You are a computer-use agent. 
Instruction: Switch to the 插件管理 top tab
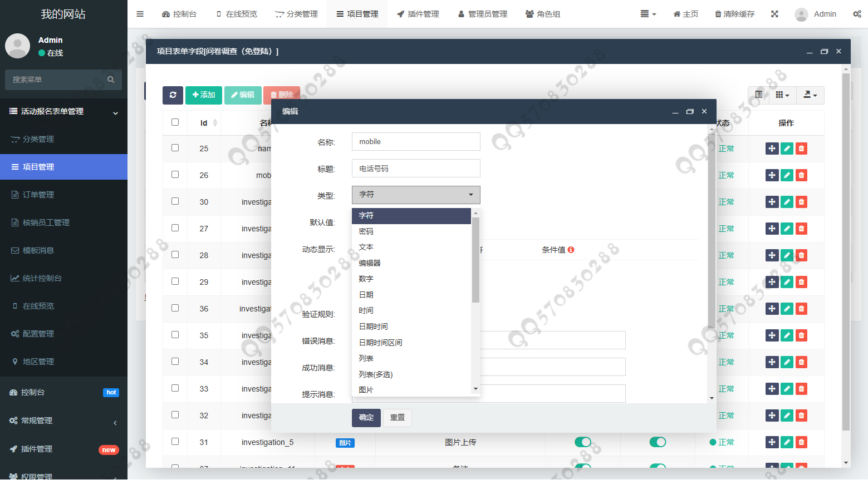click(x=418, y=14)
